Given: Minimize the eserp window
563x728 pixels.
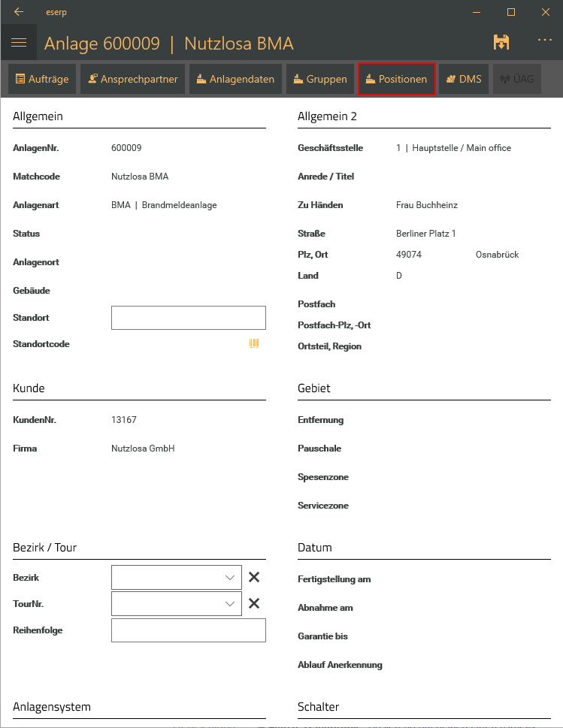Looking at the screenshot, I should point(476,12).
